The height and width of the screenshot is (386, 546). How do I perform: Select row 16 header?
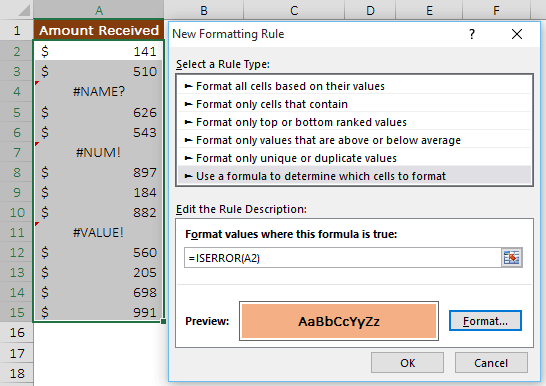(17, 332)
